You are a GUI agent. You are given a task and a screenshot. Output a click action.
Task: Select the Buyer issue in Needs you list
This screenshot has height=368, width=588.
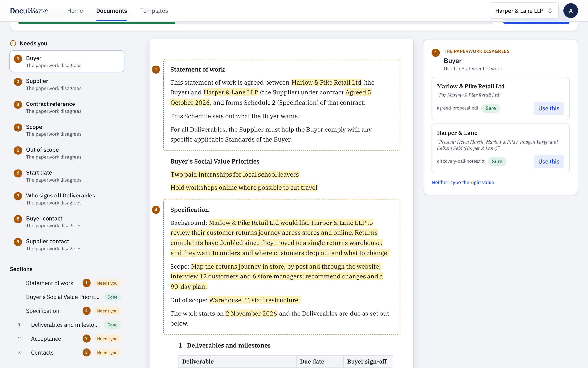[x=67, y=61]
